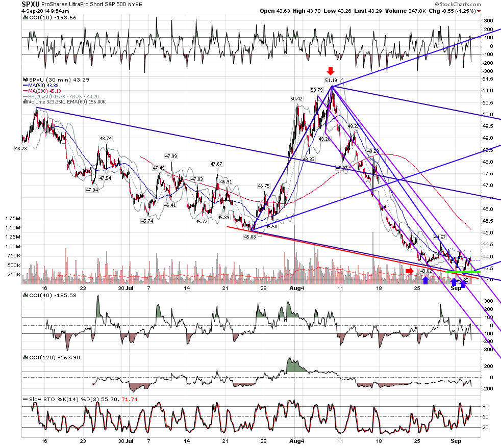Click the 47.67 price label
501x448 pixels.
click(216, 164)
